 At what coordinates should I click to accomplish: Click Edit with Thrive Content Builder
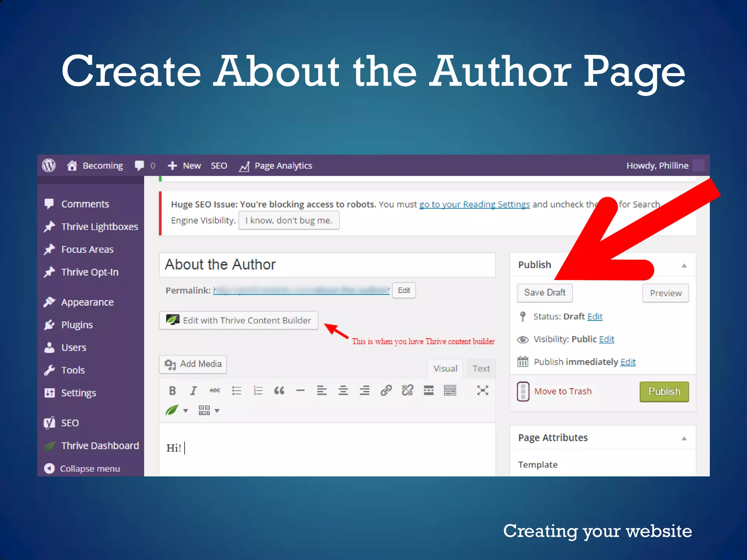coord(239,320)
